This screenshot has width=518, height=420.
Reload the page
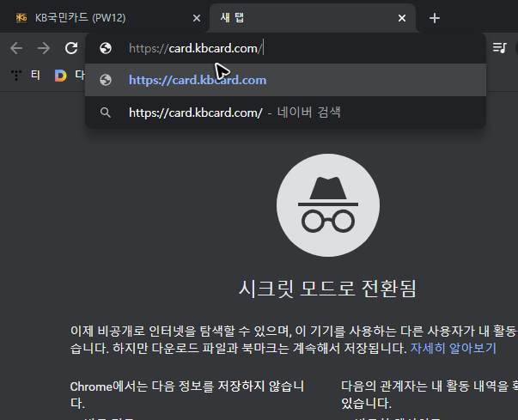[x=71, y=48]
